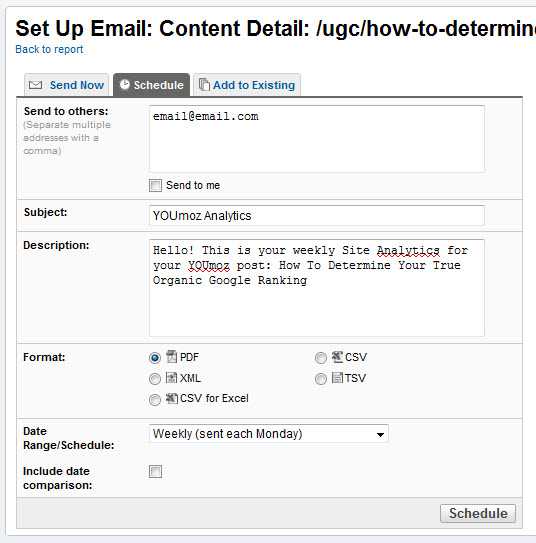Open the Weekly (sent each Monday) dropdown
The image size is (536, 543).
[269, 434]
